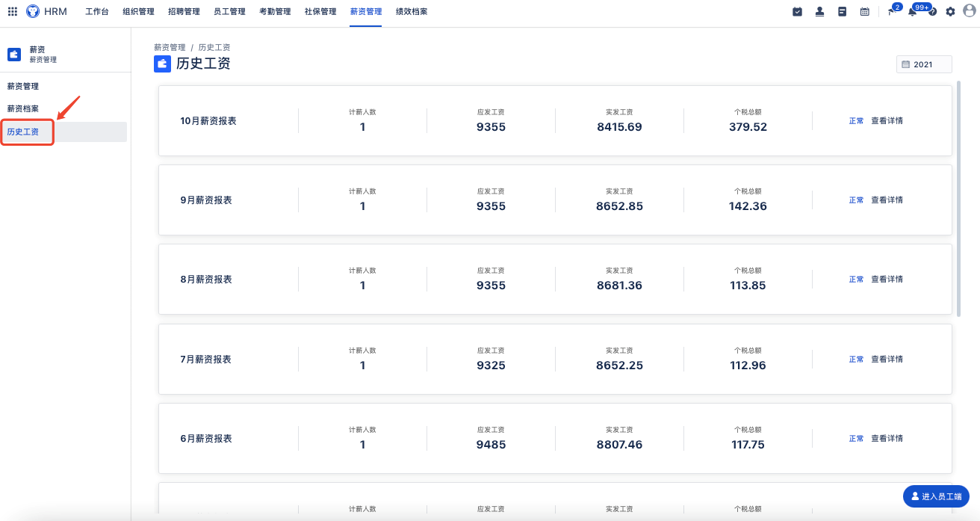Screen dimensions: 980x521
Task: Open the notification bell icon
Action: click(912, 11)
